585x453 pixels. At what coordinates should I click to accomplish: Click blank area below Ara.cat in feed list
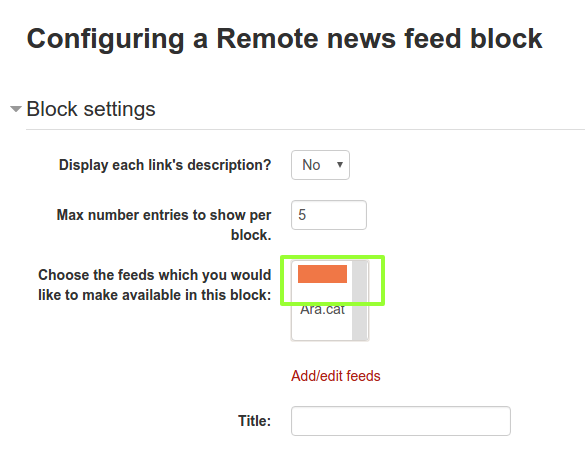(x=322, y=328)
